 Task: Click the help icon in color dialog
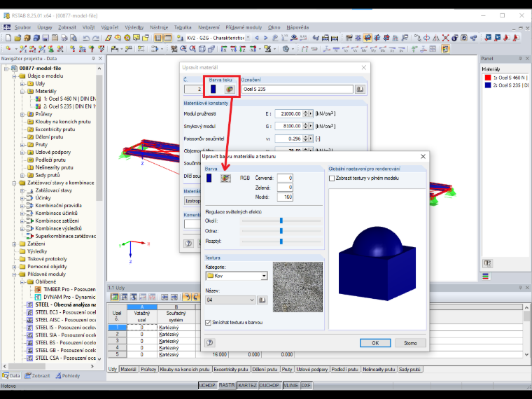pos(210,343)
